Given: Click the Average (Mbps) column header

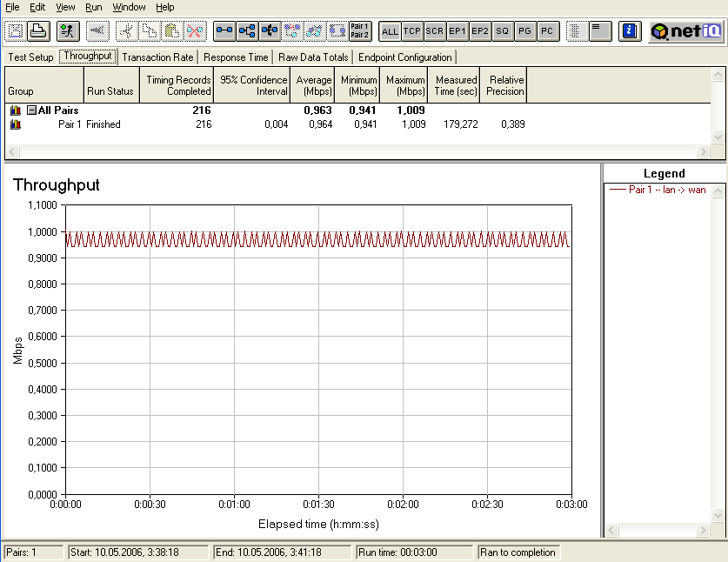Looking at the screenshot, I should pyautogui.click(x=314, y=85).
